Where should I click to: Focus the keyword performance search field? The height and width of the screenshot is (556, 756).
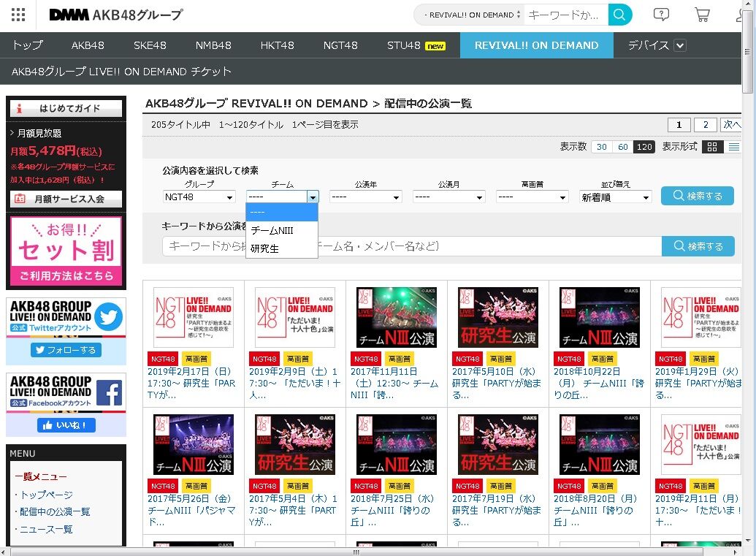click(x=412, y=246)
